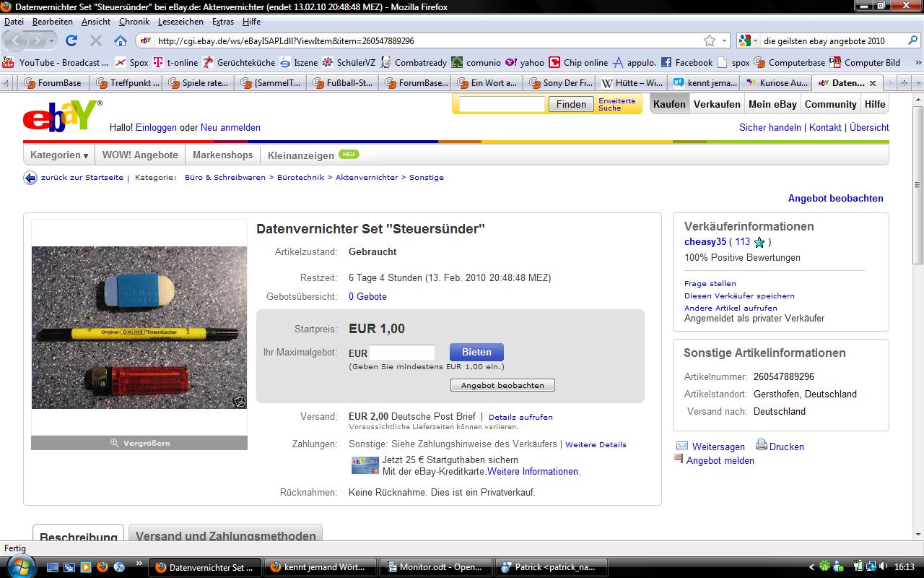Close the active Daten... tab
The image size is (924, 578).
(873, 83)
